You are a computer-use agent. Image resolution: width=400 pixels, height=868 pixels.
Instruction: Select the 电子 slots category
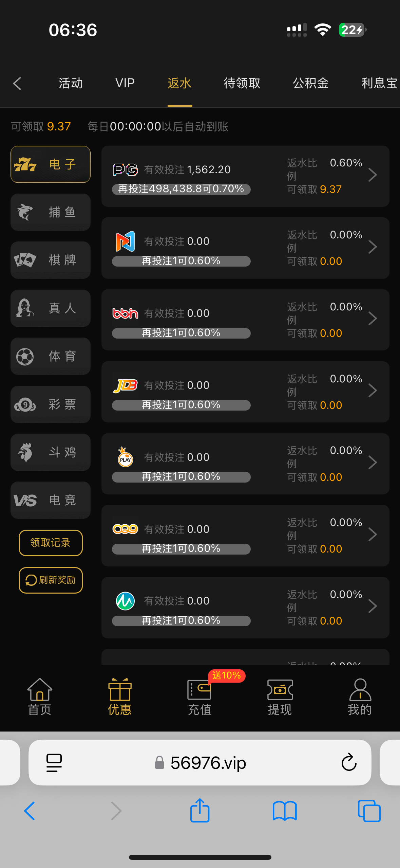point(51,164)
